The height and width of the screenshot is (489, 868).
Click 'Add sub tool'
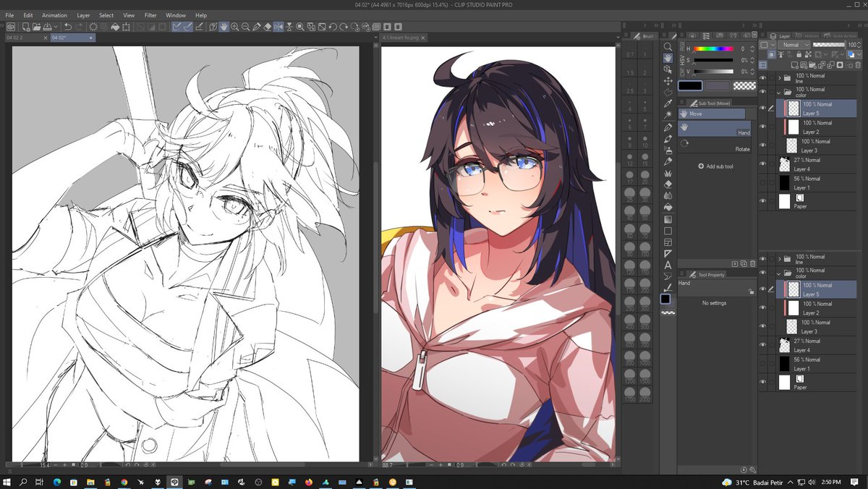[715, 166]
